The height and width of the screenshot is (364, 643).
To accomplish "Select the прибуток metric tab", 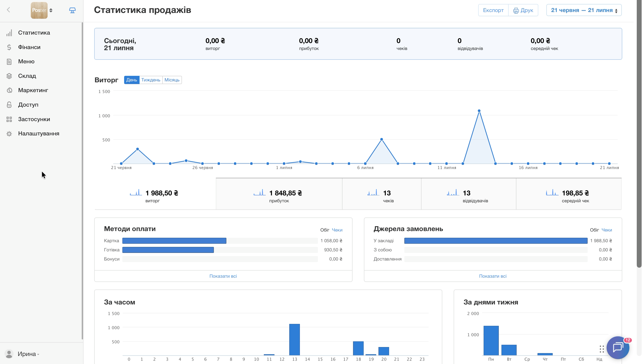I will (x=279, y=194).
